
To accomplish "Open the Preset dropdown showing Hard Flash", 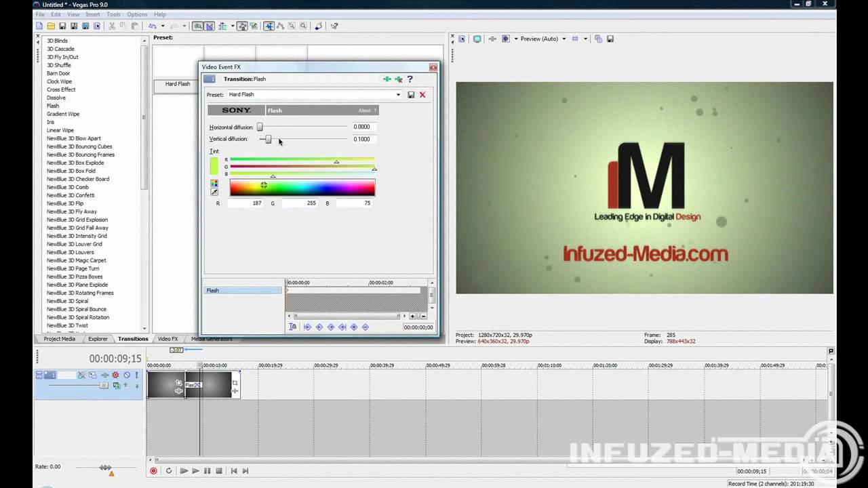I will tap(398, 95).
